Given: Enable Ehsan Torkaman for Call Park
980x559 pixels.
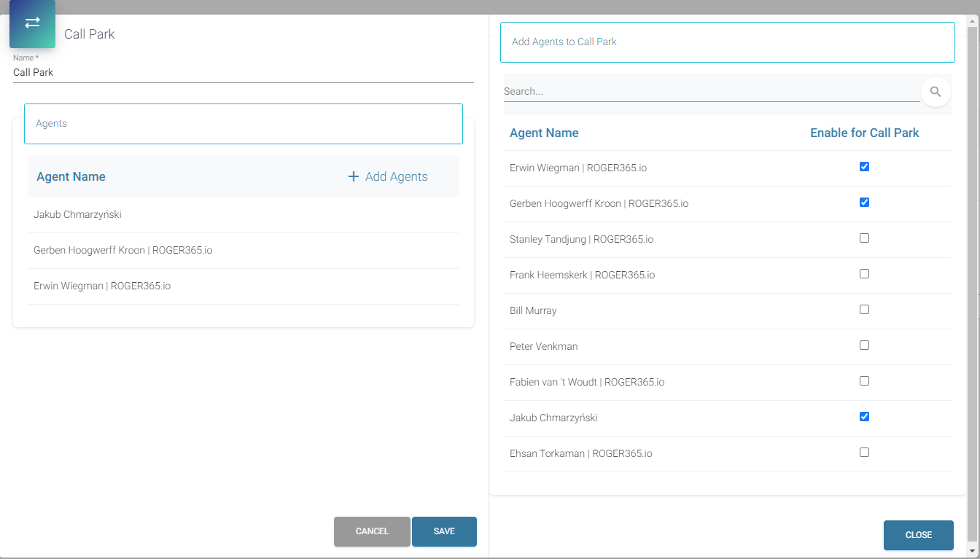Looking at the screenshot, I should (864, 452).
